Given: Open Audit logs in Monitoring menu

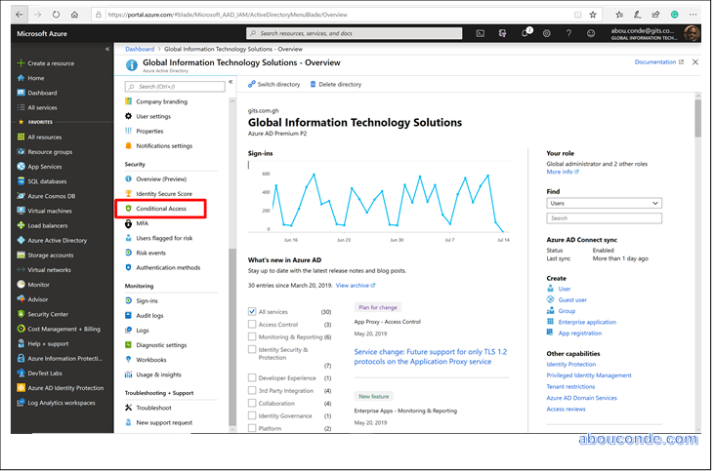Looking at the screenshot, I should [x=151, y=314].
